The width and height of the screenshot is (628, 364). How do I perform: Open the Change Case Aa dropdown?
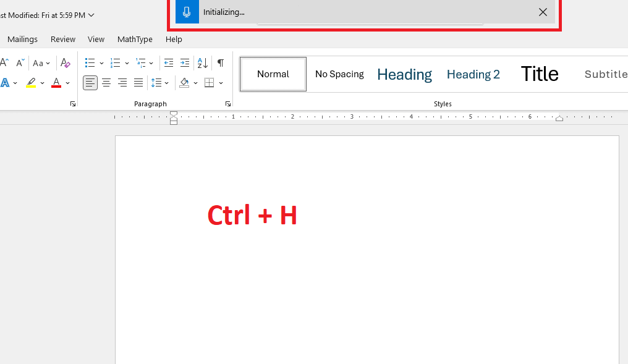(x=41, y=63)
